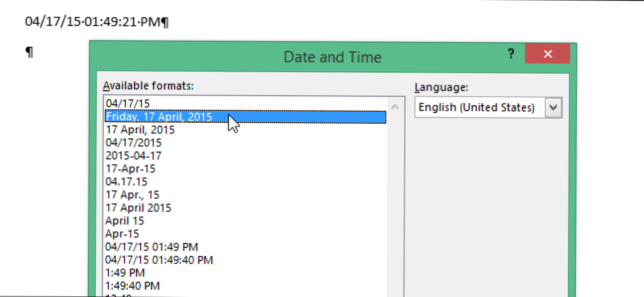This screenshot has width=644, height=297.
Task: Select Friday, 17 April, 2015 format
Action: (x=159, y=117)
